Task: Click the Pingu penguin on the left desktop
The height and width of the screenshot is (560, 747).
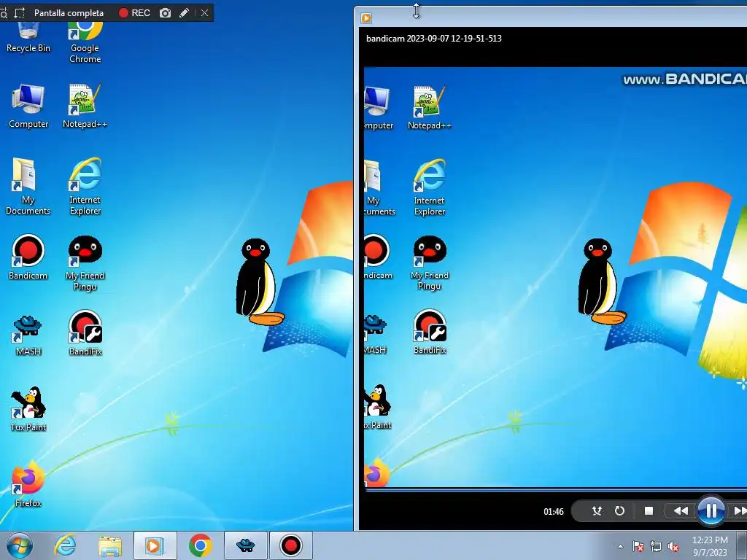Action: pos(259,282)
